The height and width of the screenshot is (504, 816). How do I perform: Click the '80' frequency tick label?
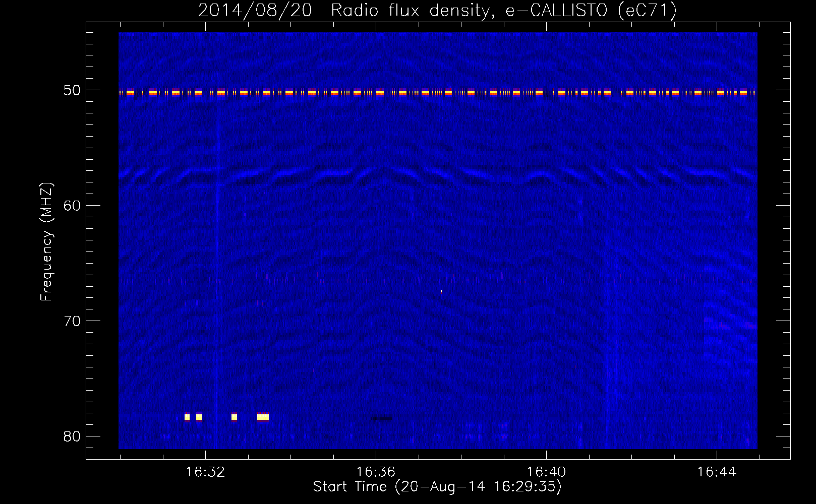[72, 436]
